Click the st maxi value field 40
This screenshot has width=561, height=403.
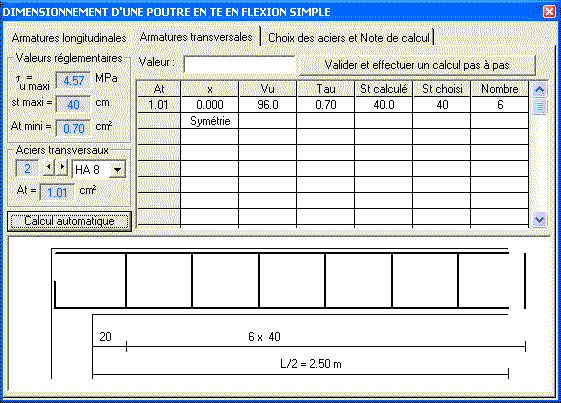(x=73, y=105)
